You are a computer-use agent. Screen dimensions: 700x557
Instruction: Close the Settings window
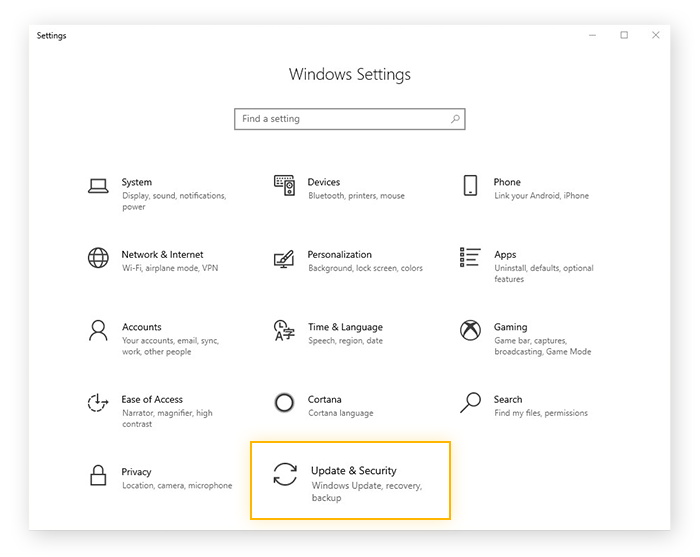tap(655, 35)
